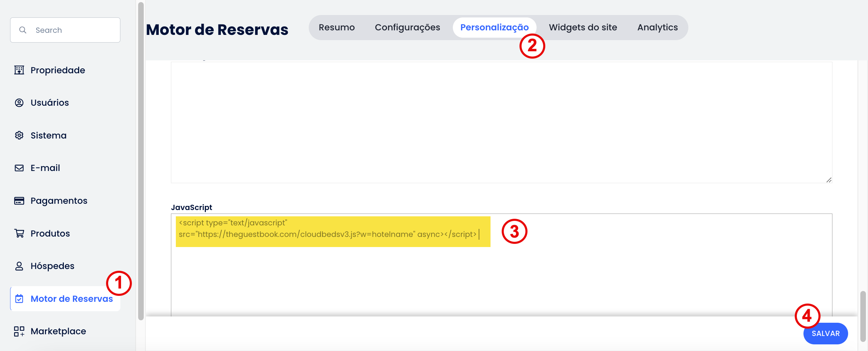Switch to the Configurações tab
The height and width of the screenshot is (351, 868).
pos(407,27)
